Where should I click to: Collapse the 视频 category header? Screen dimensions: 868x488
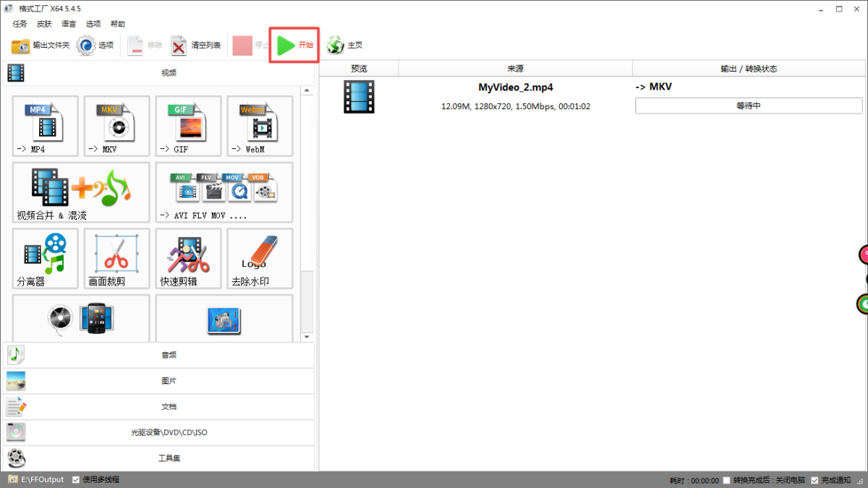159,72
